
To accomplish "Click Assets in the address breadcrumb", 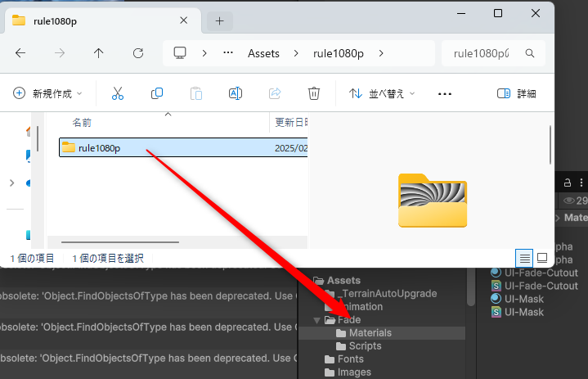I will (x=263, y=53).
